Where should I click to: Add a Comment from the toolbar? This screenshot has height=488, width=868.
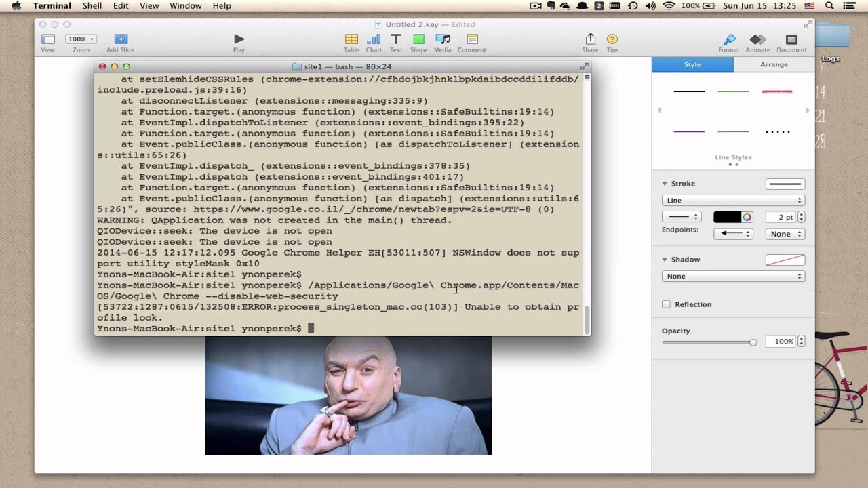(x=472, y=43)
